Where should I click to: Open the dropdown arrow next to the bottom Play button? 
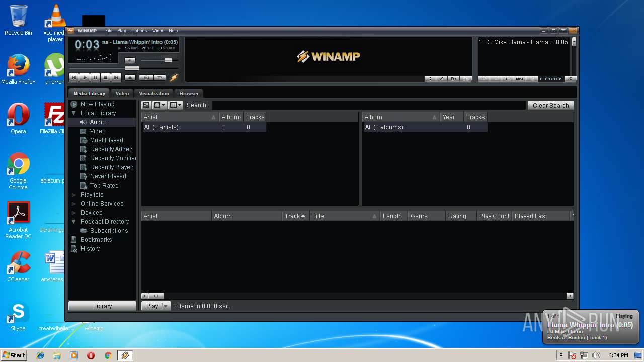coord(166,306)
